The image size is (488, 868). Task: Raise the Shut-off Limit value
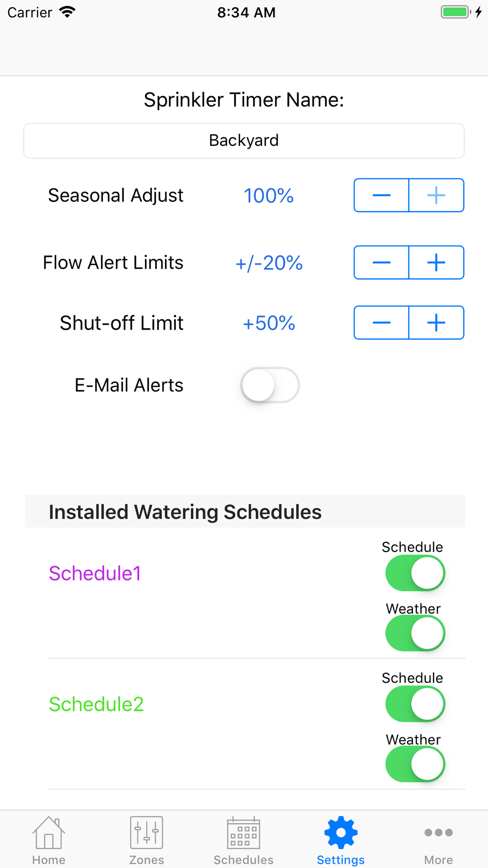(x=436, y=323)
